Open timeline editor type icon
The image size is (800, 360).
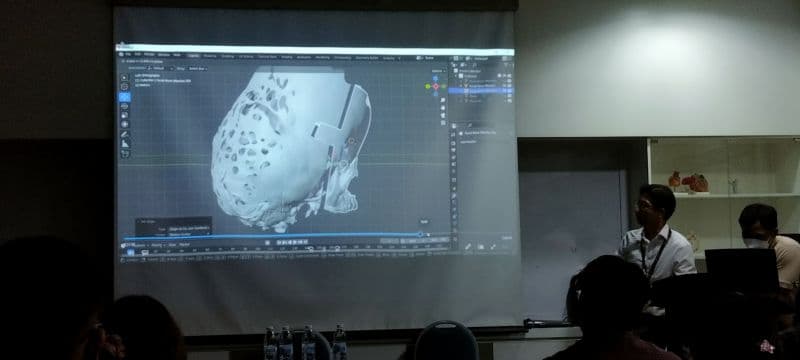tap(123, 245)
